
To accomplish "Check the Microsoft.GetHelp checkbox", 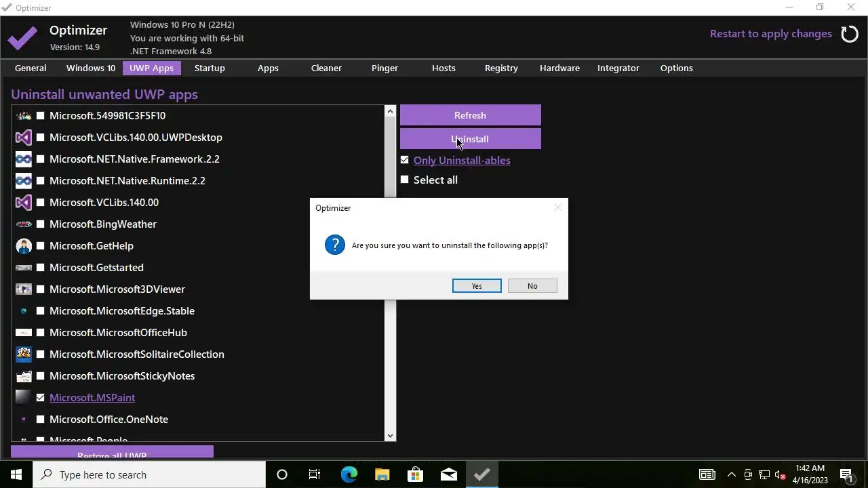I will [x=41, y=246].
